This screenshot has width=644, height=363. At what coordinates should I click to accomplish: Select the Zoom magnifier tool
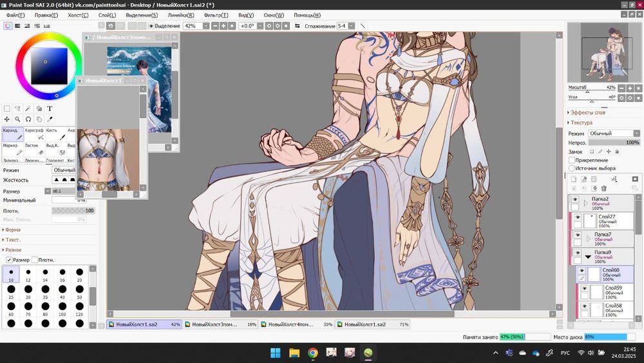[x=17, y=119]
